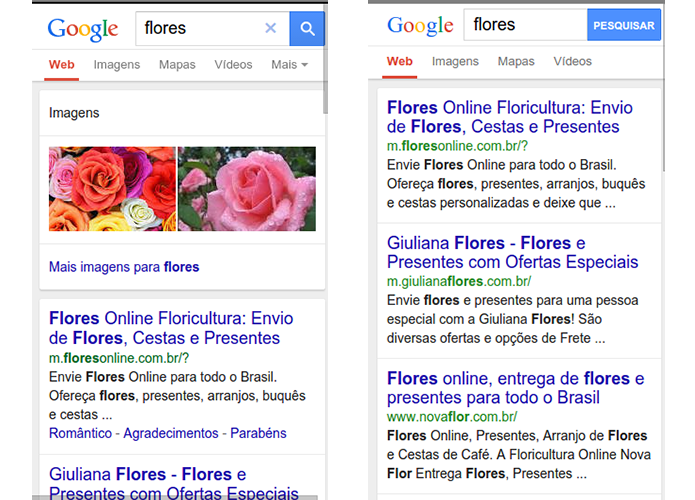Click the left screenshot's vertical scrollbar

325,60
